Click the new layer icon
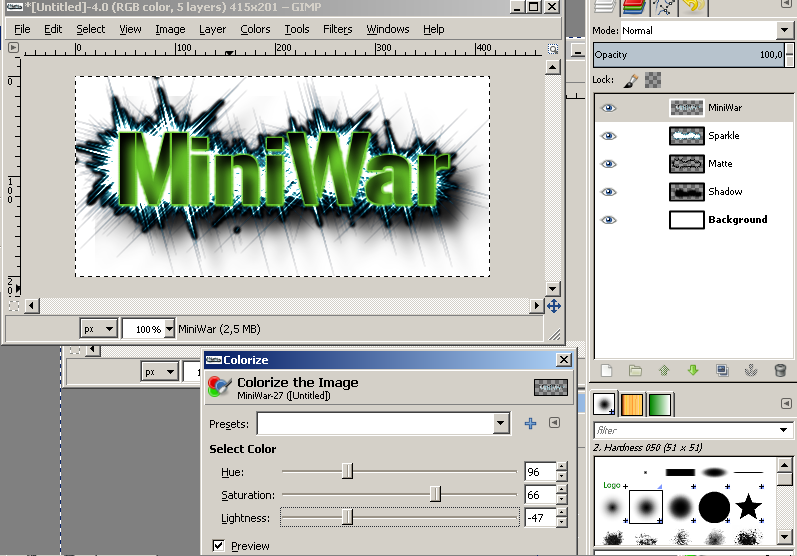797x556 pixels. point(606,370)
